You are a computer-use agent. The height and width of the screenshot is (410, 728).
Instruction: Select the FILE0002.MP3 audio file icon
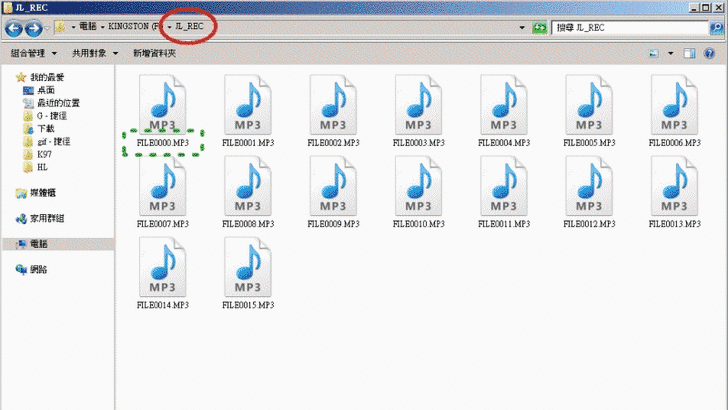coord(333,104)
